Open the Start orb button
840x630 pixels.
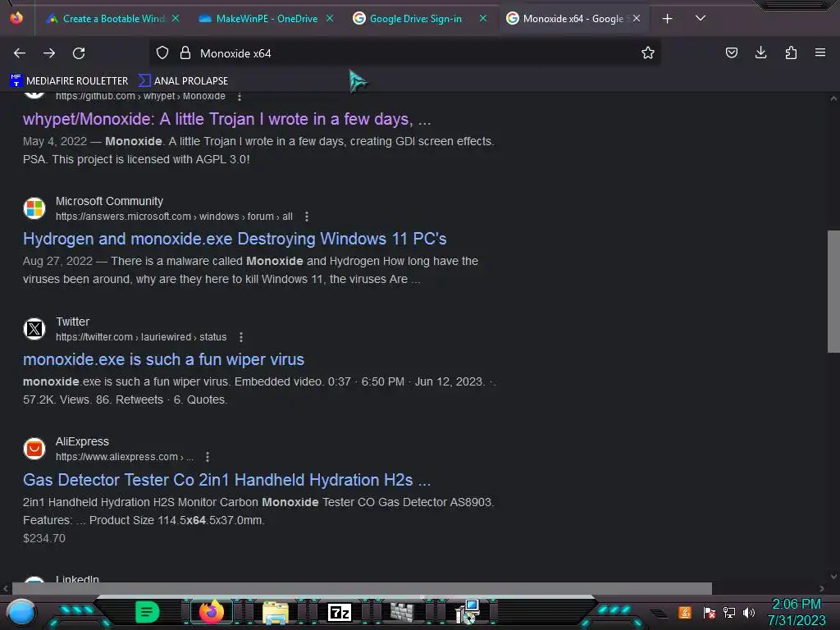pyautogui.click(x=21, y=612)
